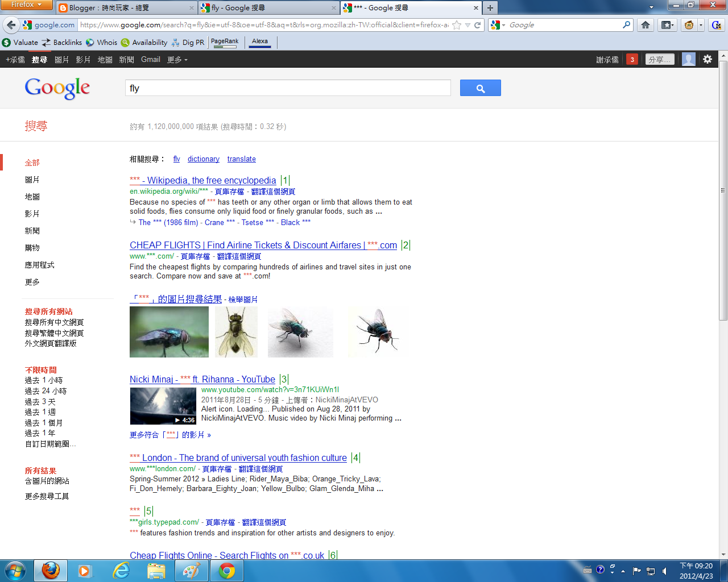Open Windows Explorer folder in taskbar
Viewport: 728px width, 582px height.
(x=156, y=571)
